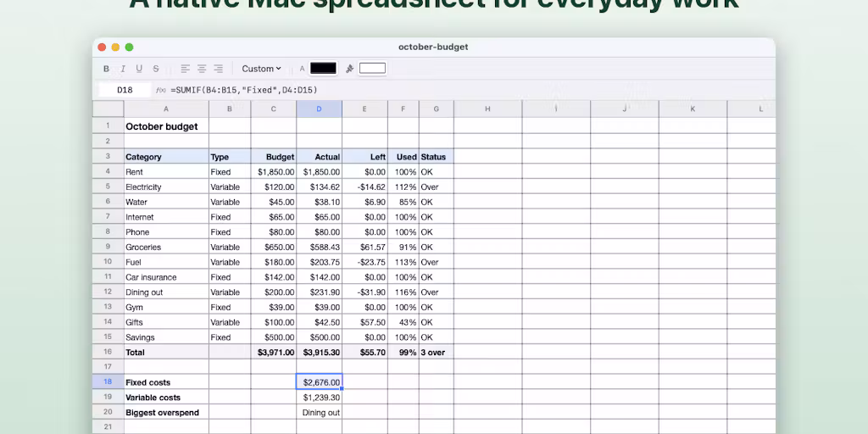Click the 'Actual' header cell

click(x=319, y=157)
